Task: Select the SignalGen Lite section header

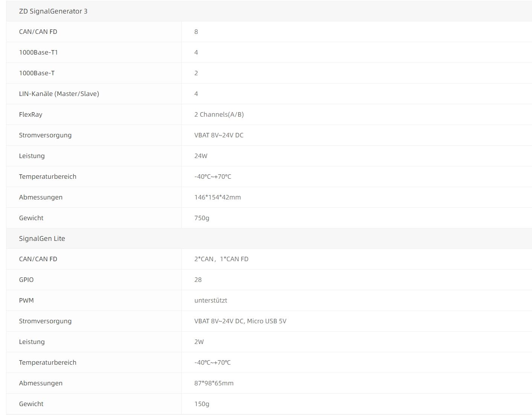Action: [42, 239]
